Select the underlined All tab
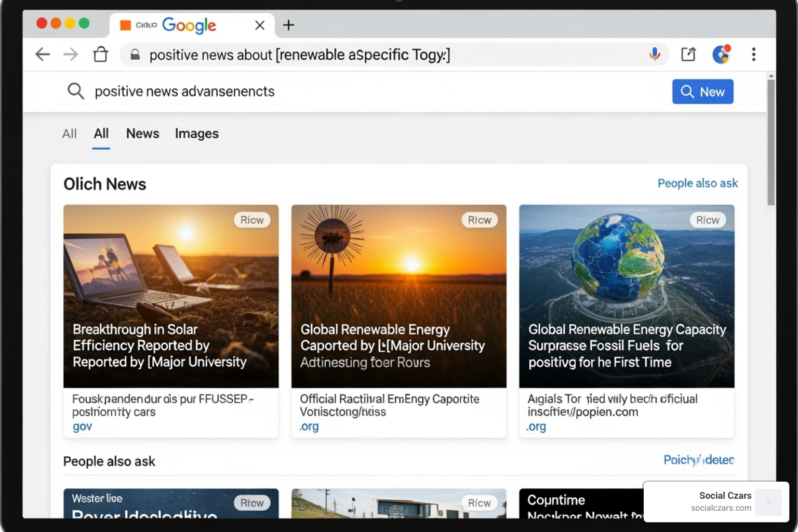798x532 pixels. coord(101,134)
